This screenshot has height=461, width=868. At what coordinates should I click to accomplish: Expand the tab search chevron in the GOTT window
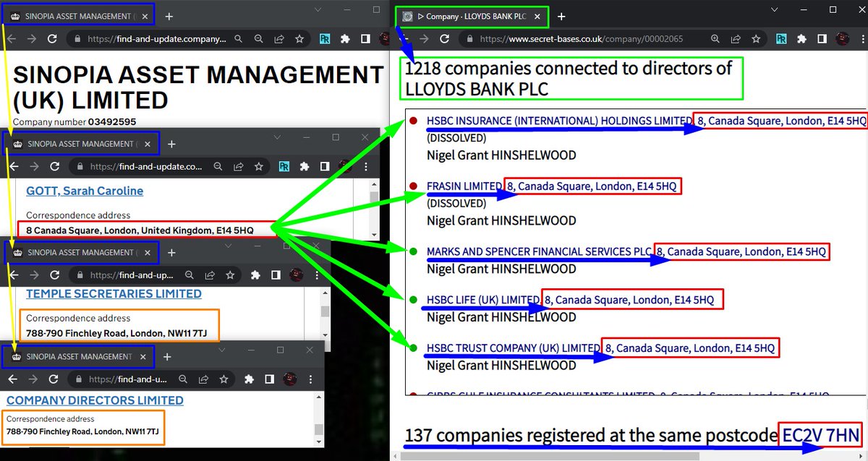coord(278,137)
